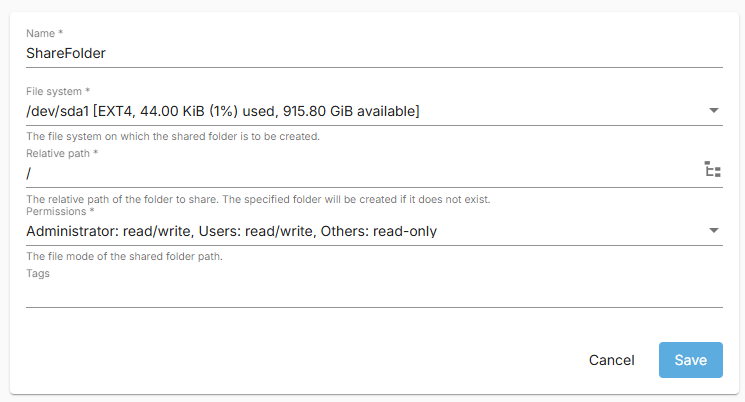This screenshot has width=745, height=402.
Task: Click the Save button
Action: (x=690, y=360)
